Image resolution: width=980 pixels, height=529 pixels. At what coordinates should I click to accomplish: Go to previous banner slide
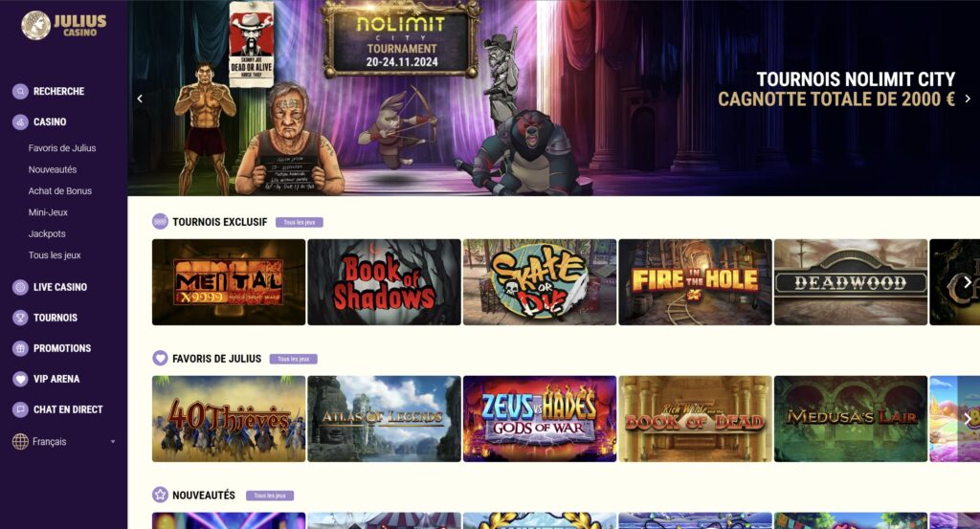click(140, 99)
